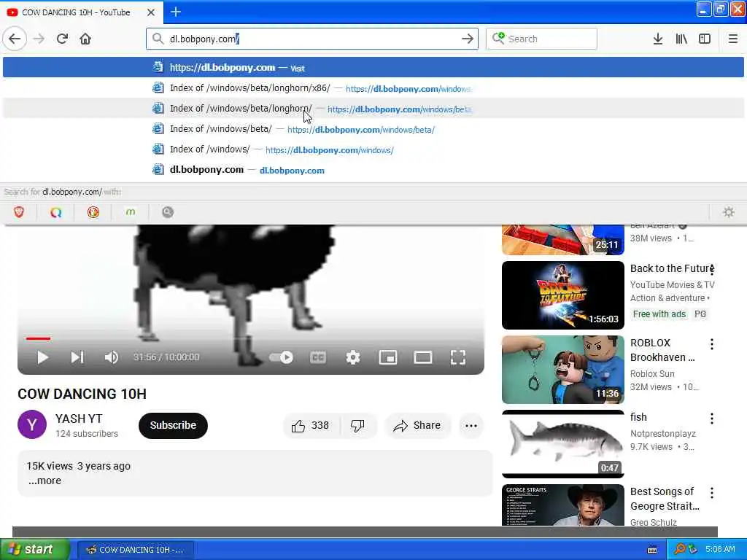Viewport: 747px width, 560px height.
Task: Mute the video volume
Action: coord(111,357)
